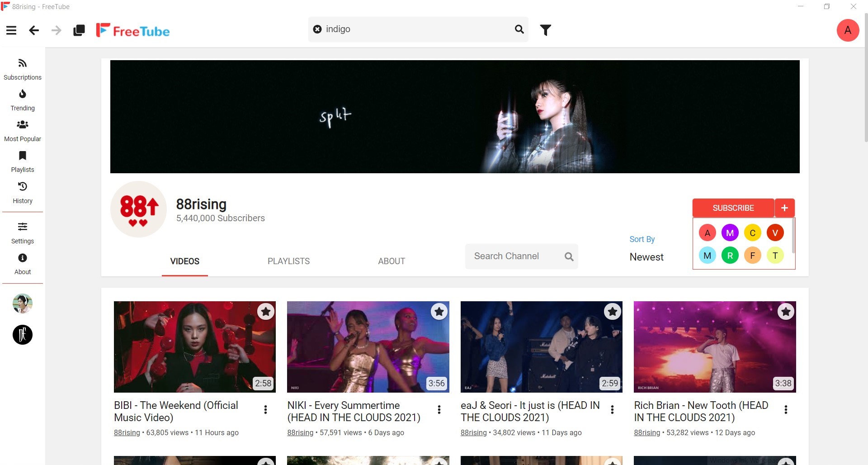Open the search filters funnel
Image resolution: width=868 pixels, height=465 pixels.
(546, 30)
